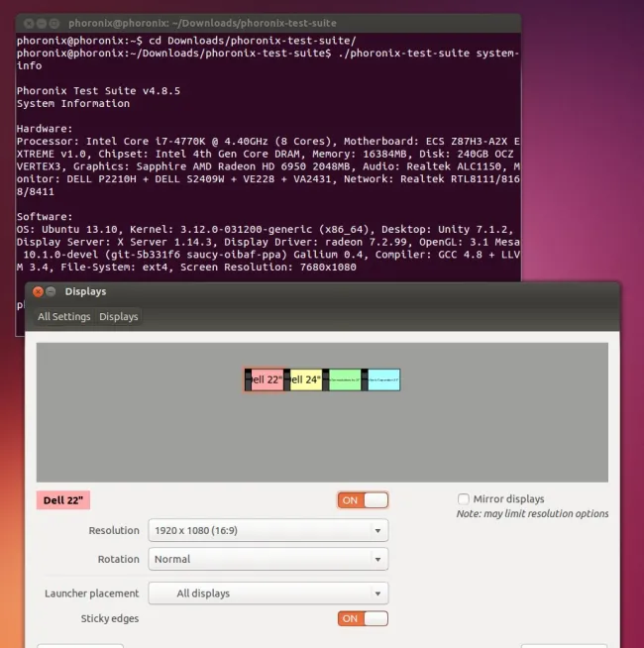Toggle the Dell 22" display ON switch
The width and height of the screenshot is (644, 648).
pyautogui.click(x=363, y=500)
